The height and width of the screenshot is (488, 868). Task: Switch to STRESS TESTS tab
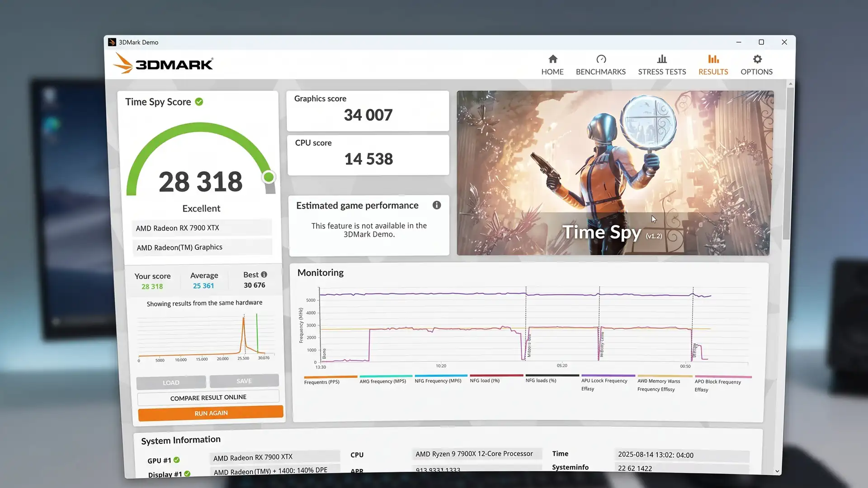tap(662, 65)
